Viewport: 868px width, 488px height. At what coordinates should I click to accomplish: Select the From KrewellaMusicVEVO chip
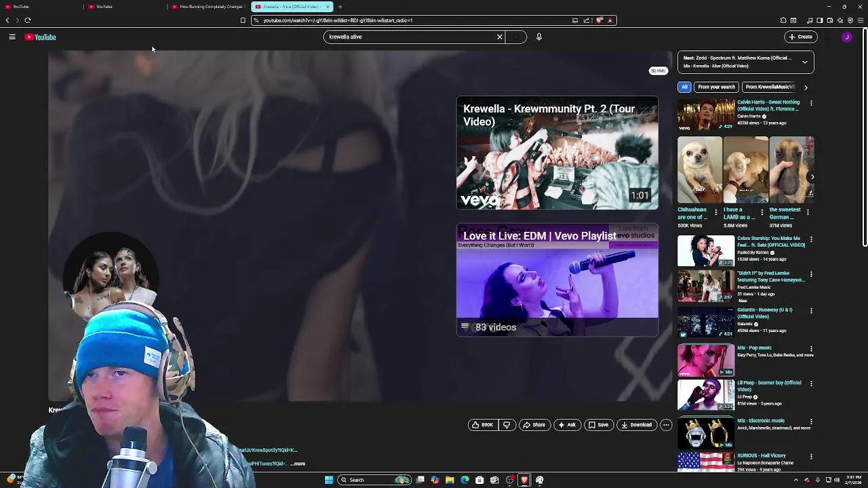(770, 87)
